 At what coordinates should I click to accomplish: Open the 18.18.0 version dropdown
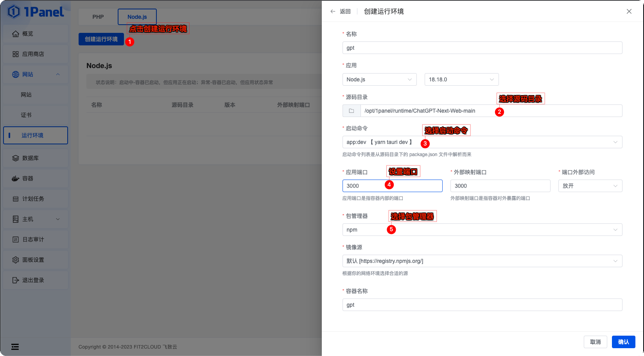coord(461,79)
